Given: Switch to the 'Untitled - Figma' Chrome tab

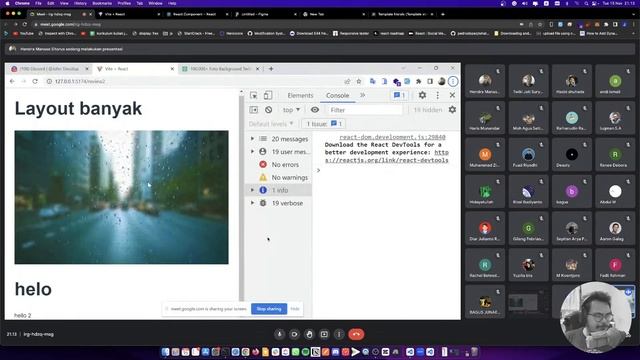Looking at the screenshot, I should pyautogui.click(x=265, y=14).
